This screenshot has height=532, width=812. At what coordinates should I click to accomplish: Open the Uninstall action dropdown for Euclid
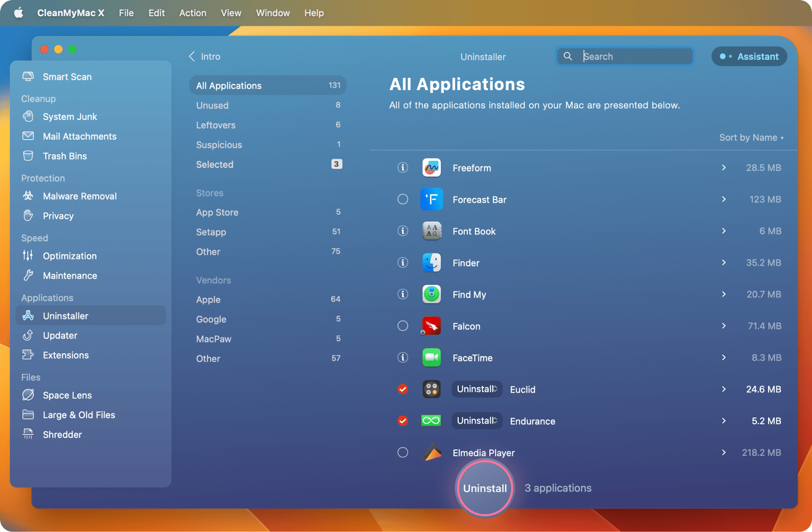477,389
